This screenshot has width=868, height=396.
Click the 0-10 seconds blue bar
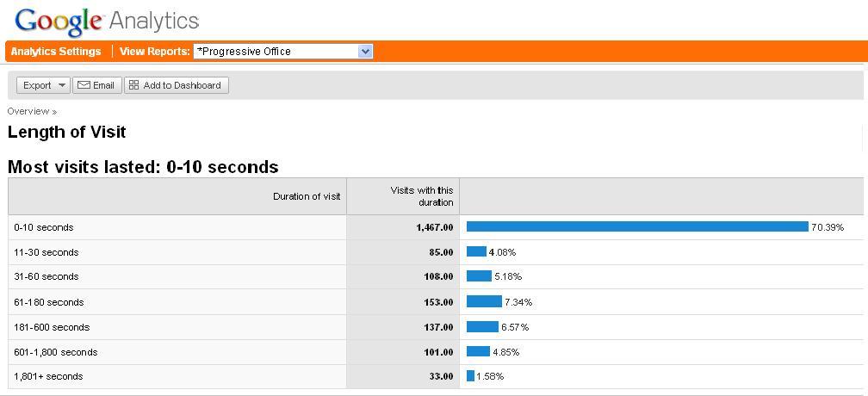(x=637, y=226)
